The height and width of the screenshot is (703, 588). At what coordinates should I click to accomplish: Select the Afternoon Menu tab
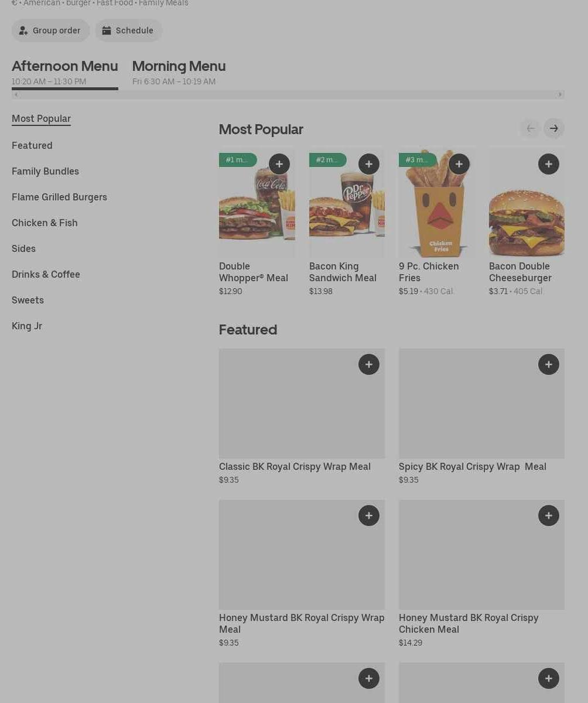[x=65, y=73]
